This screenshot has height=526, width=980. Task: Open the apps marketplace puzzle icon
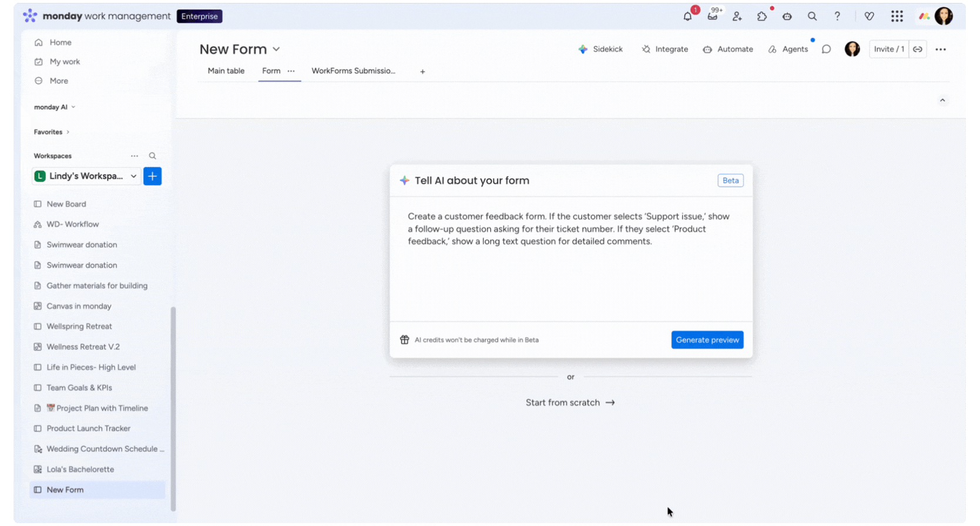coord(762,16)
